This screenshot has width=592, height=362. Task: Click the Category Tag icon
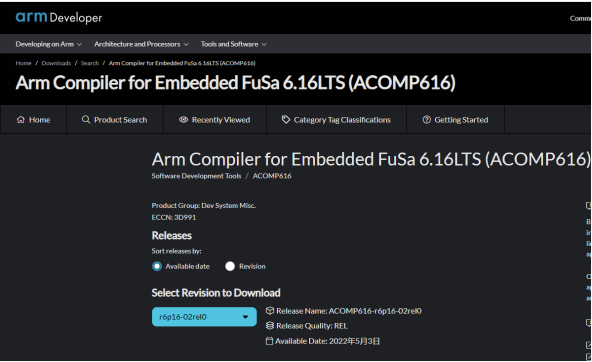tap(285, 120)
